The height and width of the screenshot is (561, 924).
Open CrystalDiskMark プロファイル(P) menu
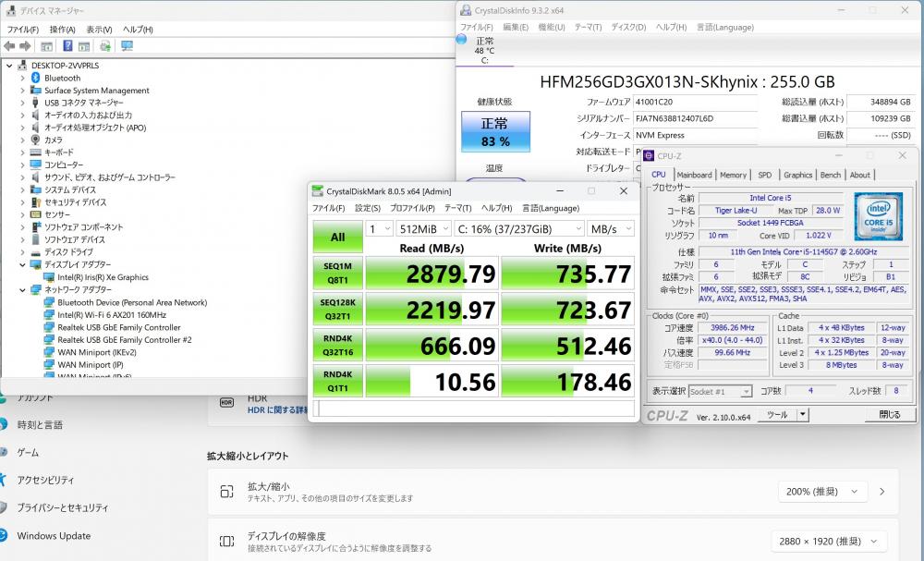[x=412, y=208]
